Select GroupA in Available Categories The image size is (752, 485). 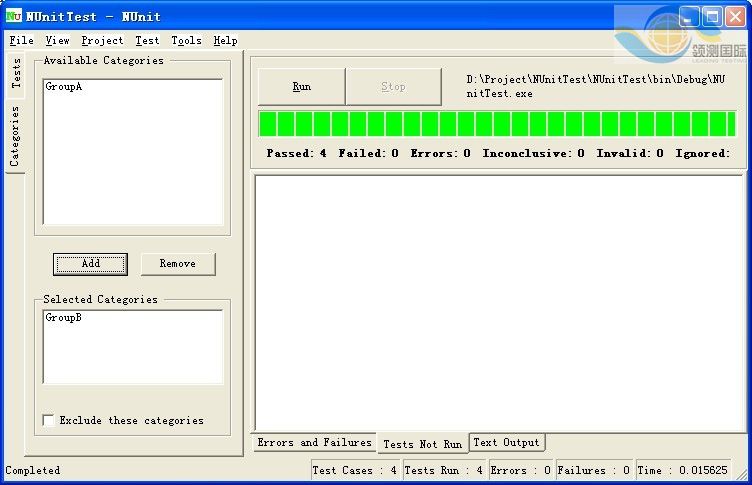click(64, 86)
